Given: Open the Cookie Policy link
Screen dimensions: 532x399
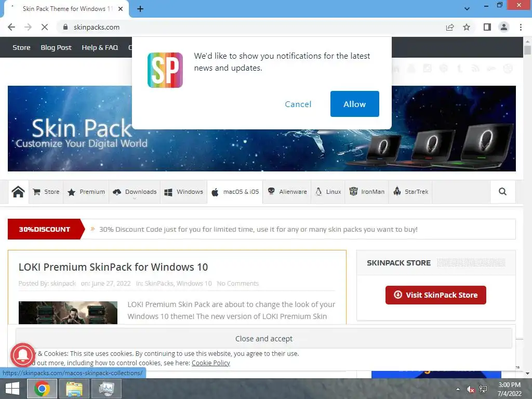Looking at the screenshot, I should tap(211, 363).
